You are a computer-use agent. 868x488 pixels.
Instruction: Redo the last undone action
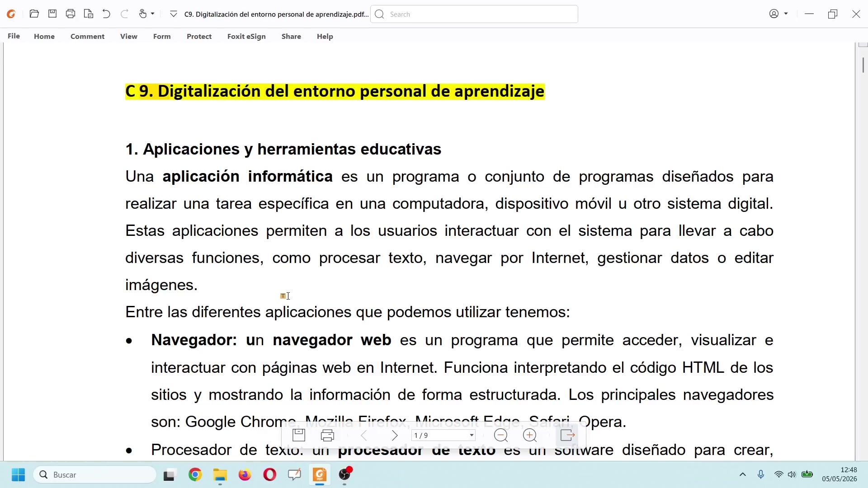pyautogui.click(x=124, y=14)
